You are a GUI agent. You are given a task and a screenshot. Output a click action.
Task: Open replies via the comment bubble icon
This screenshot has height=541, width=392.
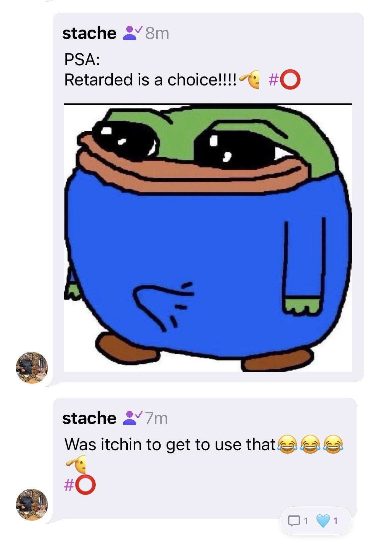(294, 521)
